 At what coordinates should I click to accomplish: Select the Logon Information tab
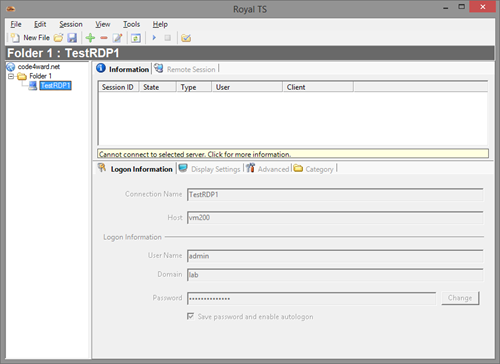[x=135, y=169]
